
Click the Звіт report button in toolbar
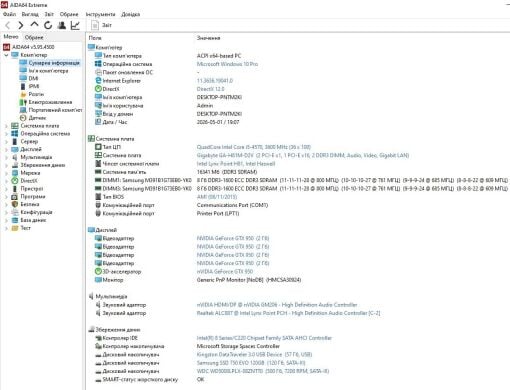[102, 25]
